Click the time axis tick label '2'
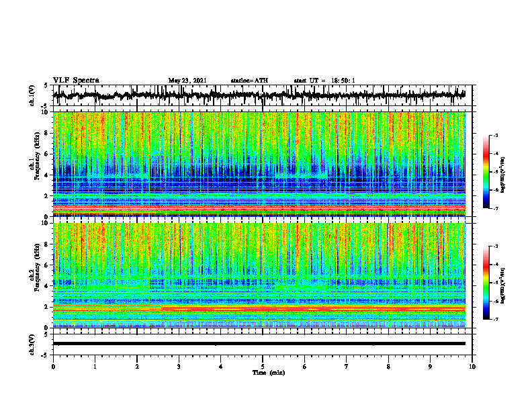532x411 pixels. 137,367
